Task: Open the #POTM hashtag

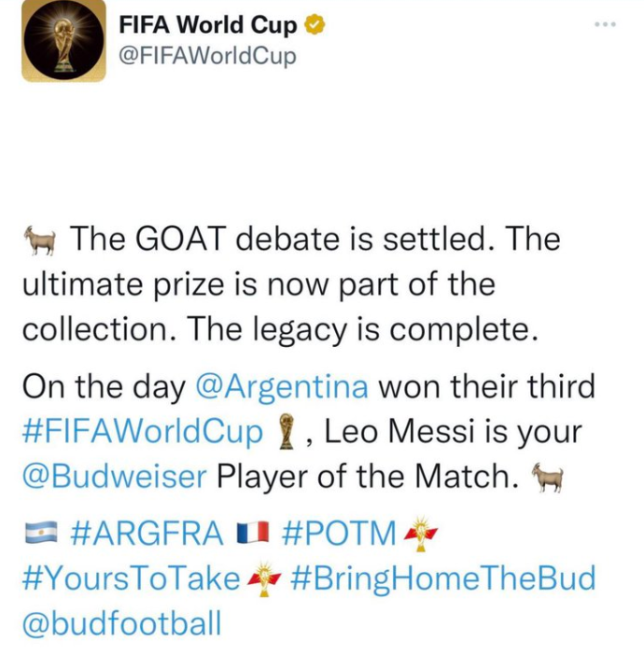Action: (337, 534)
